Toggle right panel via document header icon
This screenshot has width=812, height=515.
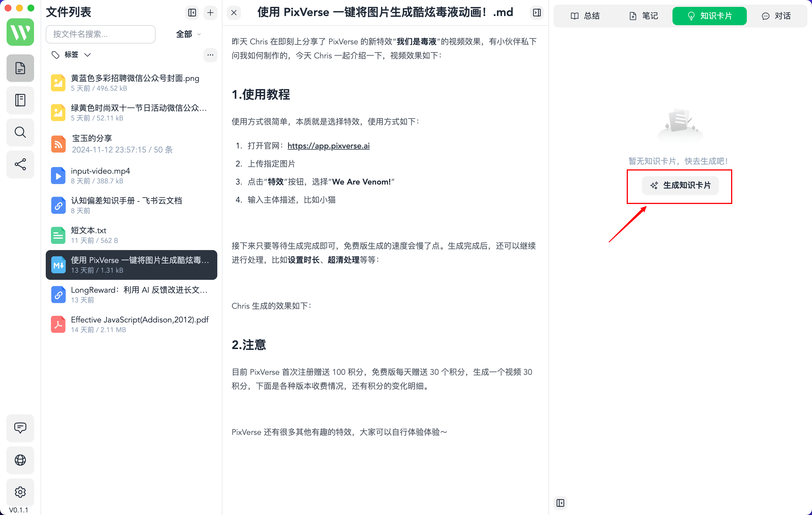[537, 13]
